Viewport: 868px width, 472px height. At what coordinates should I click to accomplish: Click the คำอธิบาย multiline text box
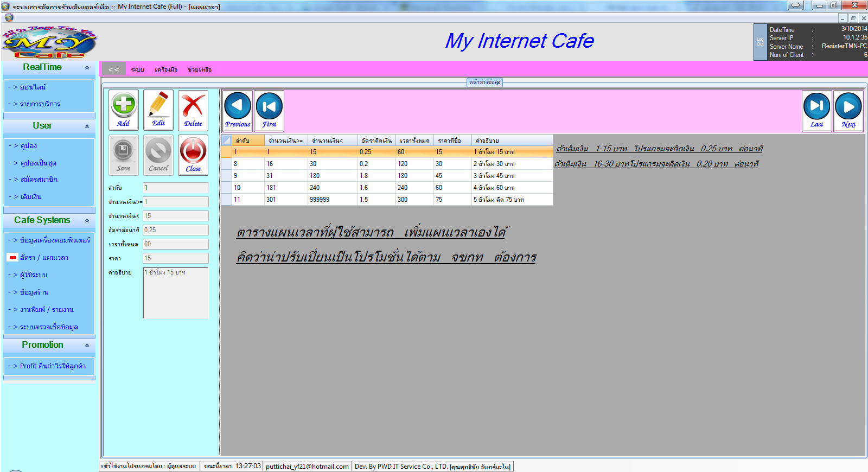point(176,292)
